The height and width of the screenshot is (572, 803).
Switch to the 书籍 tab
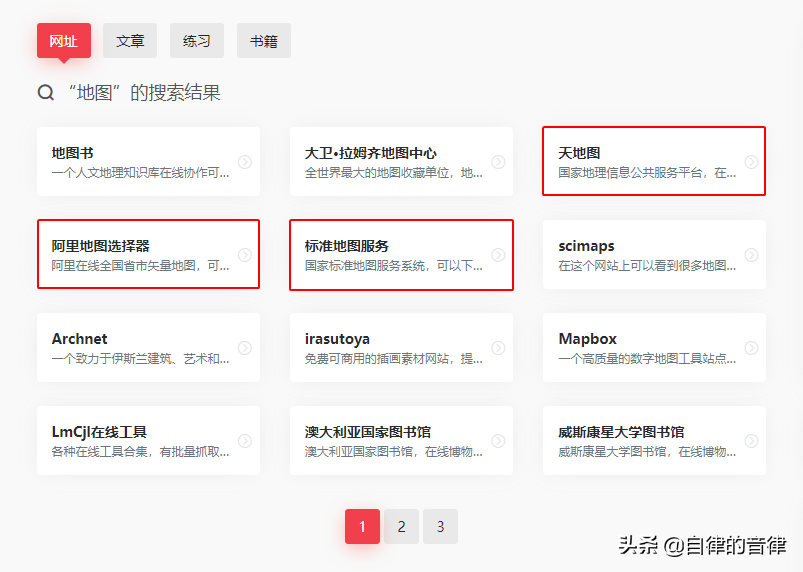pyautogui.click(x=264, y=40)
